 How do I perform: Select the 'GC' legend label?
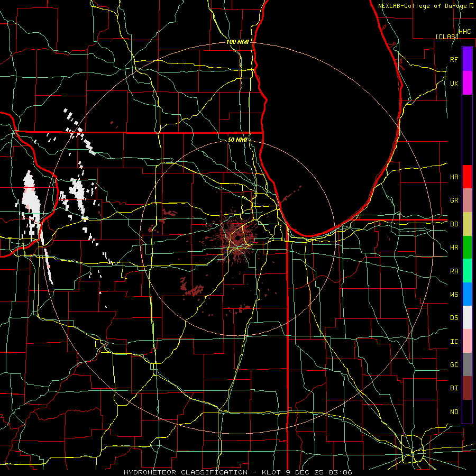pos(454,365)
